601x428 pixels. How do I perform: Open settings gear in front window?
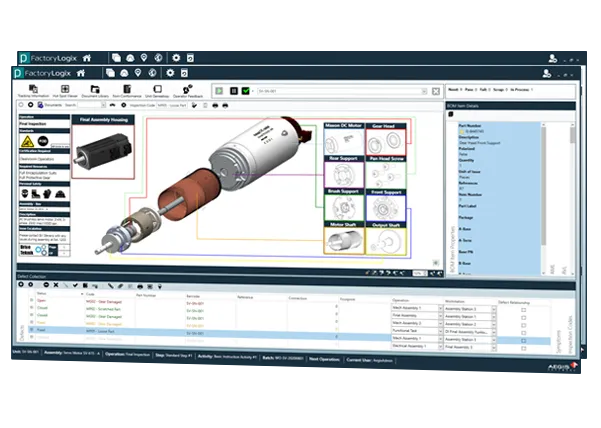(170, 73)
